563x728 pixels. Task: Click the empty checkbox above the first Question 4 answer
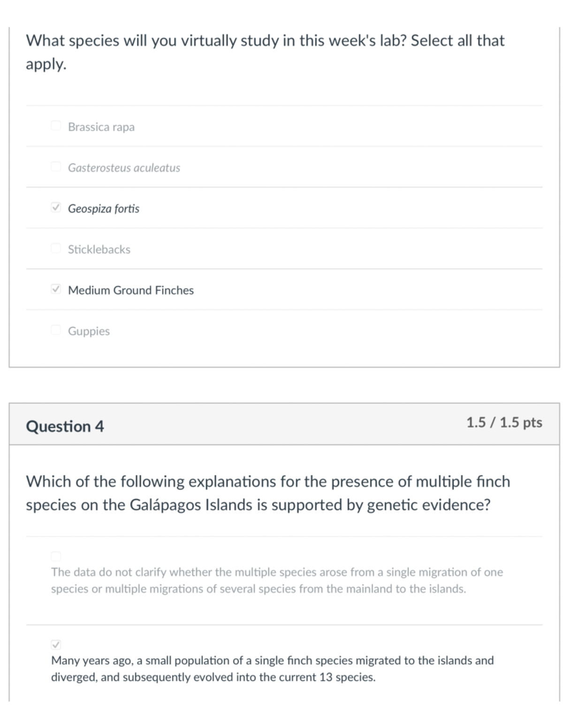click(x=56, y=556)
